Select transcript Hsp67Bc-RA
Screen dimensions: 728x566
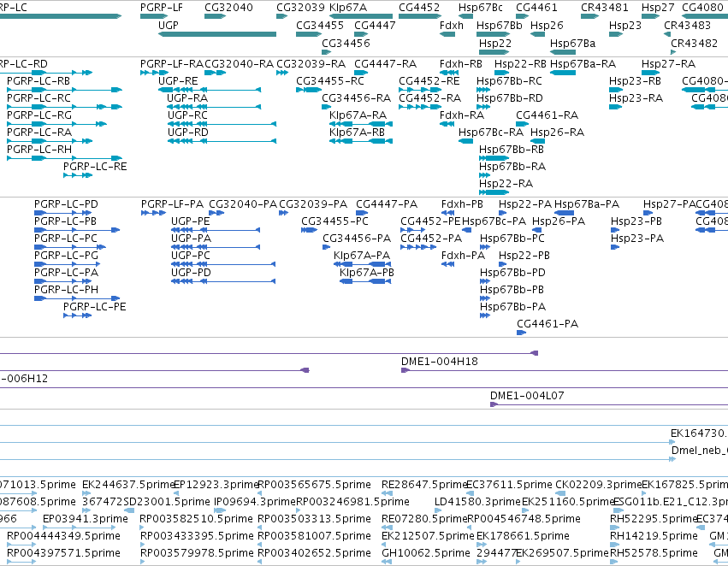point(465,141)
